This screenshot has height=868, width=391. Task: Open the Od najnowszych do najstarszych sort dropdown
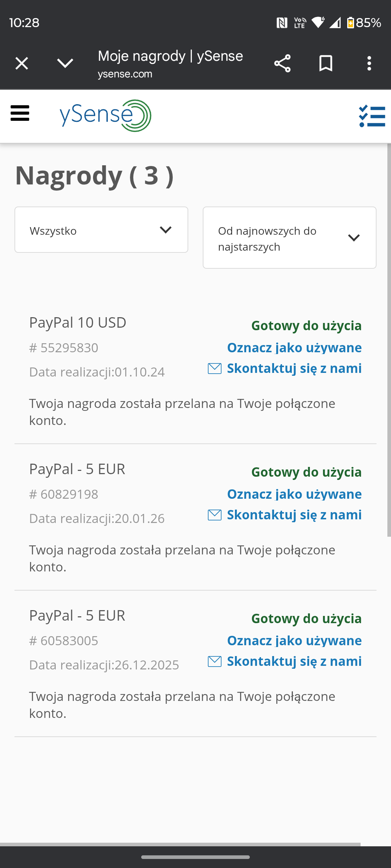point(289,238)
